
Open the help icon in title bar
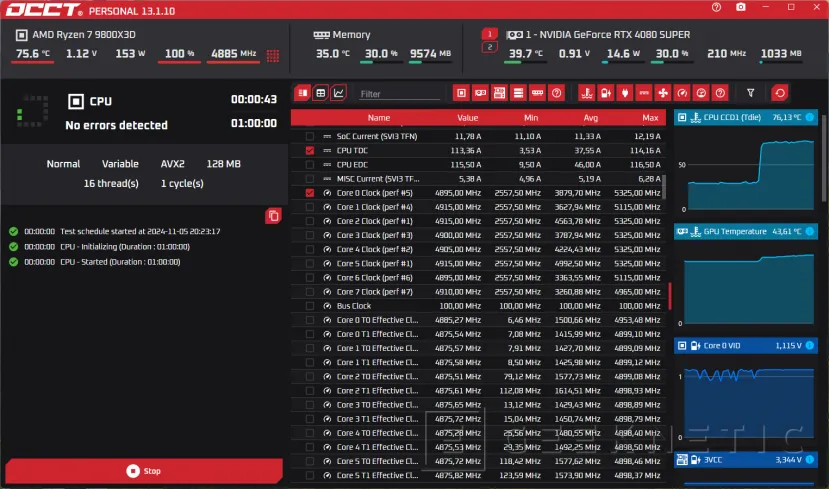(716, 7)
